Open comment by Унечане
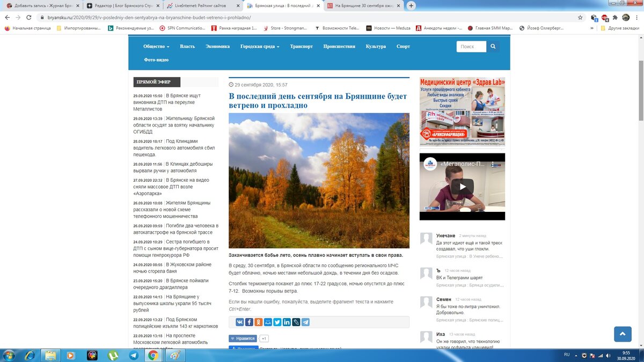The width and height of the screenshot is (644, 362). point(470,246)
